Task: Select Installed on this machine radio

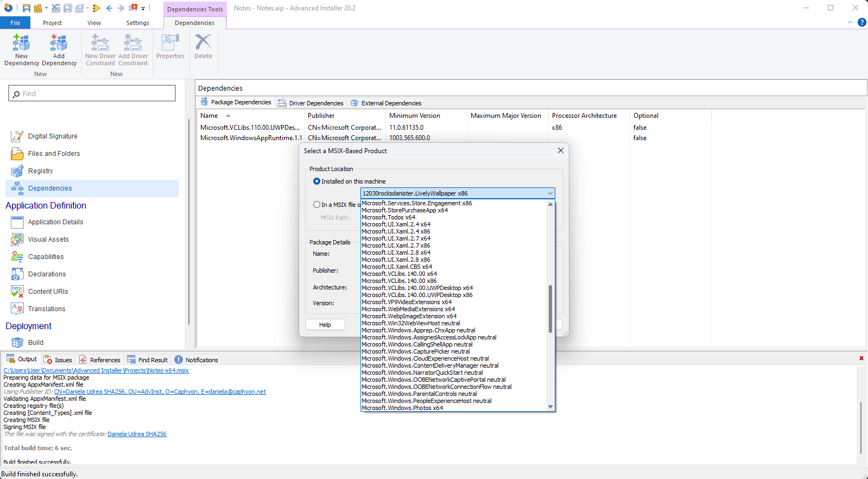Action: point(316,181)
